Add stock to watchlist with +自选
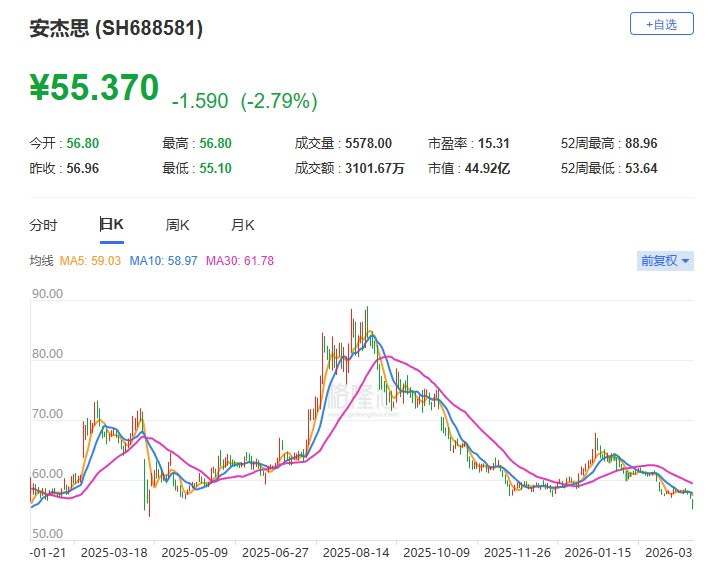Screen dimensions: 714x567 tap(661, 23)
